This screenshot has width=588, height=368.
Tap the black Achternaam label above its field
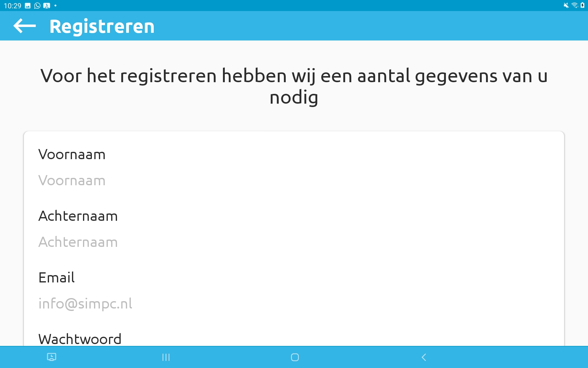[x=78, y=216]
